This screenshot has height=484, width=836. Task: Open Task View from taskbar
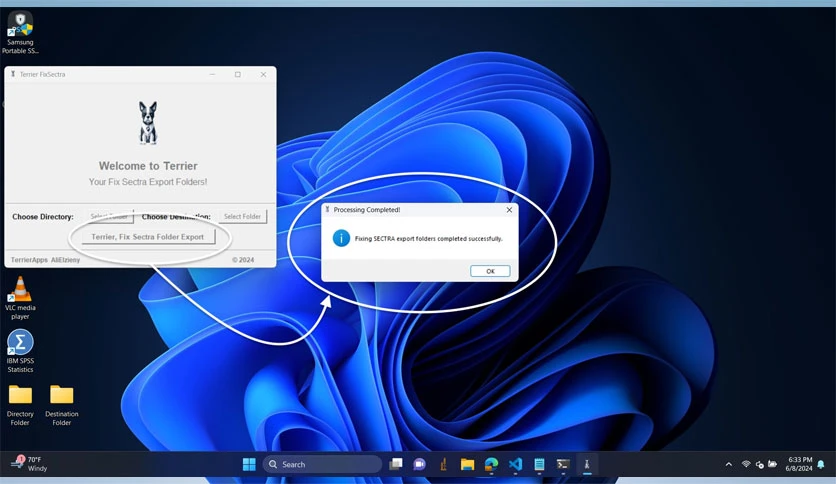[x=396, y=464]
